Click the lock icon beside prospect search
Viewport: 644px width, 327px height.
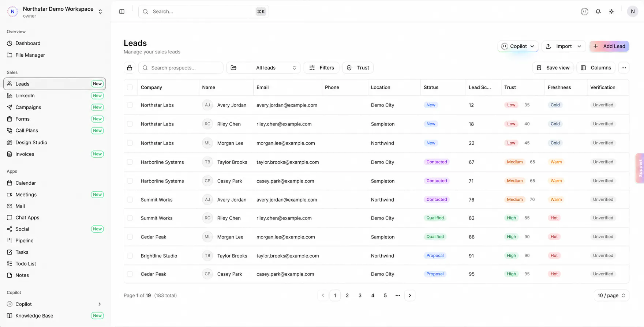click(x=130, y=68)
